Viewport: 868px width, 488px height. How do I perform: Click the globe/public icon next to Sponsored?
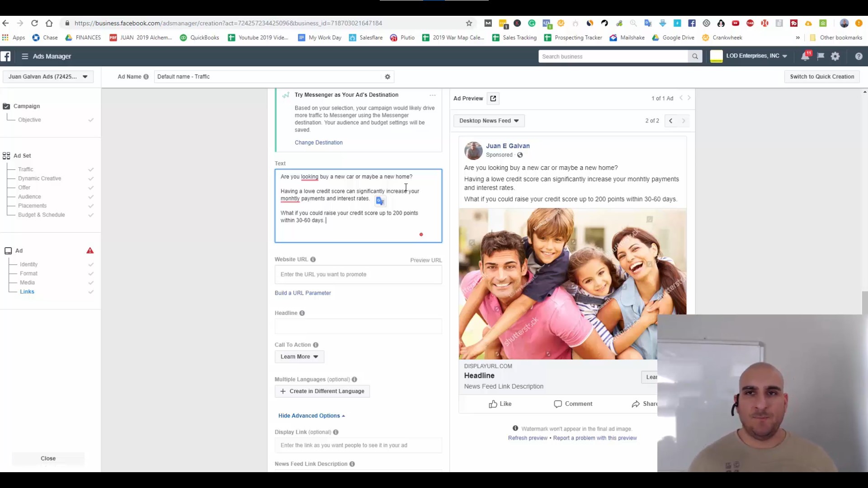[x=520, y=155]
